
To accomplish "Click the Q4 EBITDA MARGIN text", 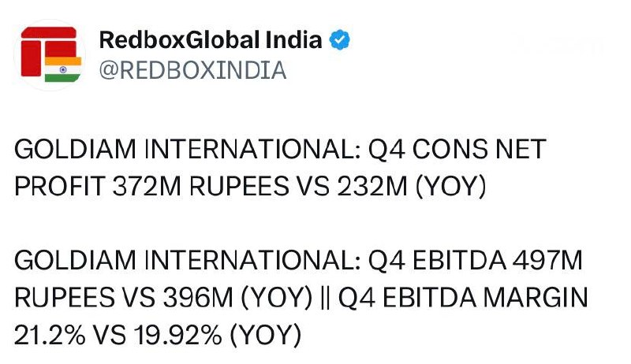I will pos(463,298).
